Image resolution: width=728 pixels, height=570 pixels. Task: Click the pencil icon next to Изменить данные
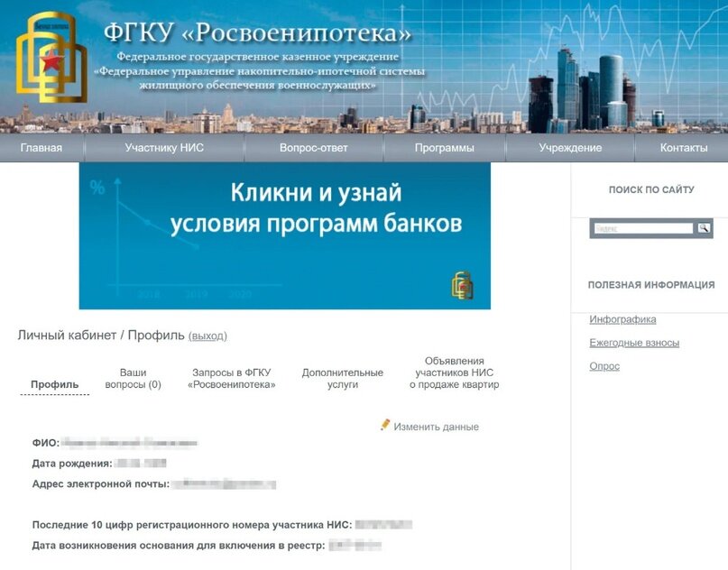(x=385, y=425)
